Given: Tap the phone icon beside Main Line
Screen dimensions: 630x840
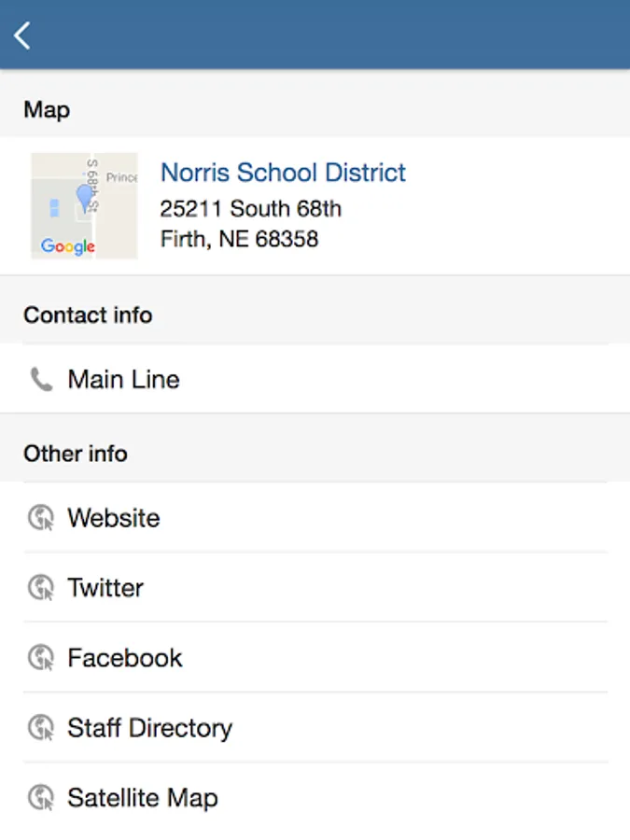Looking at the screenshot, I should pos(41,379).
